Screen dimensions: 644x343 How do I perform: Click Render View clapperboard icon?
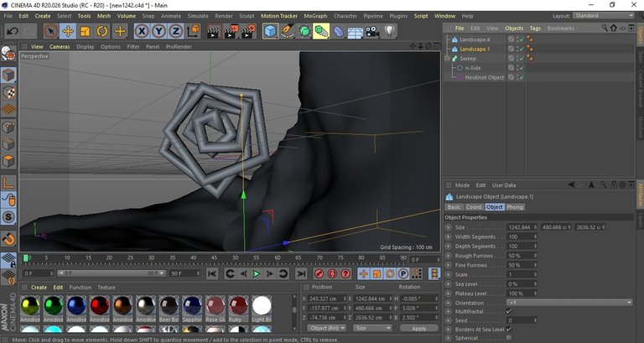tap(213, 31)
